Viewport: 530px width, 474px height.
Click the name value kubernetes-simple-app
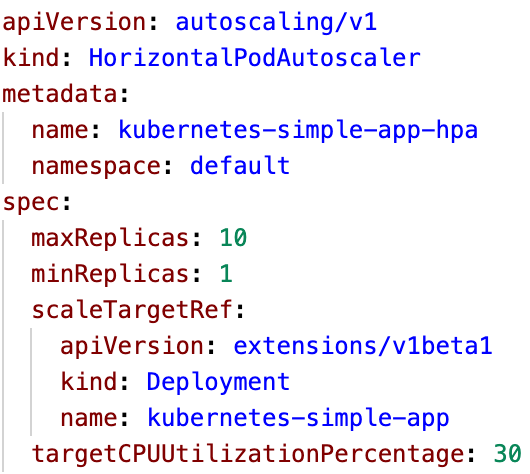click(x=298, y=419)
